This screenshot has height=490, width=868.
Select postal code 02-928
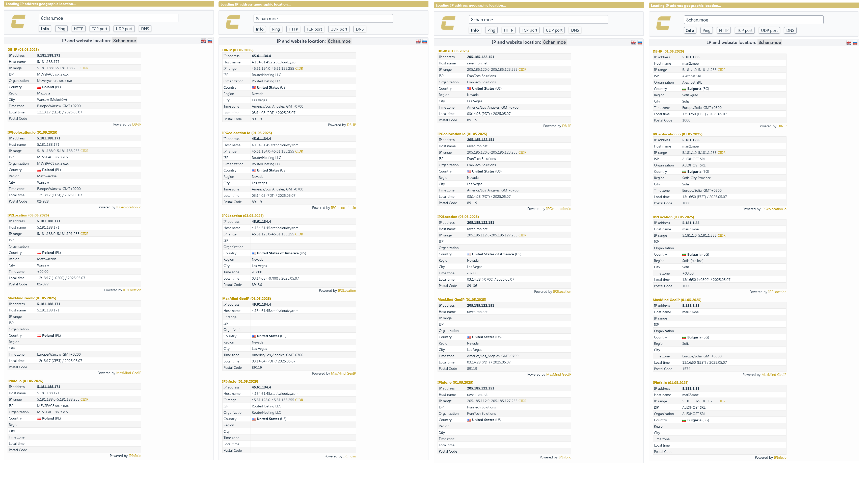click(x=43, y=202)
